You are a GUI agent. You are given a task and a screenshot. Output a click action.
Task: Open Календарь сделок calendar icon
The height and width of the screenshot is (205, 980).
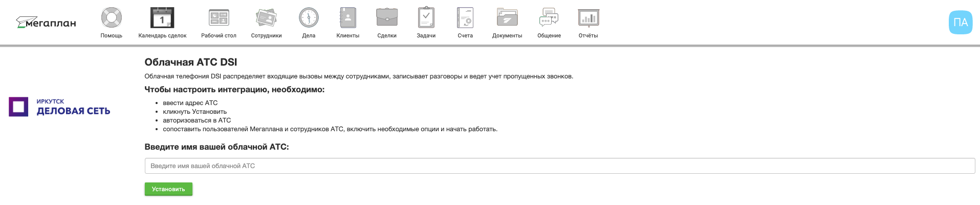coord(162,17)
